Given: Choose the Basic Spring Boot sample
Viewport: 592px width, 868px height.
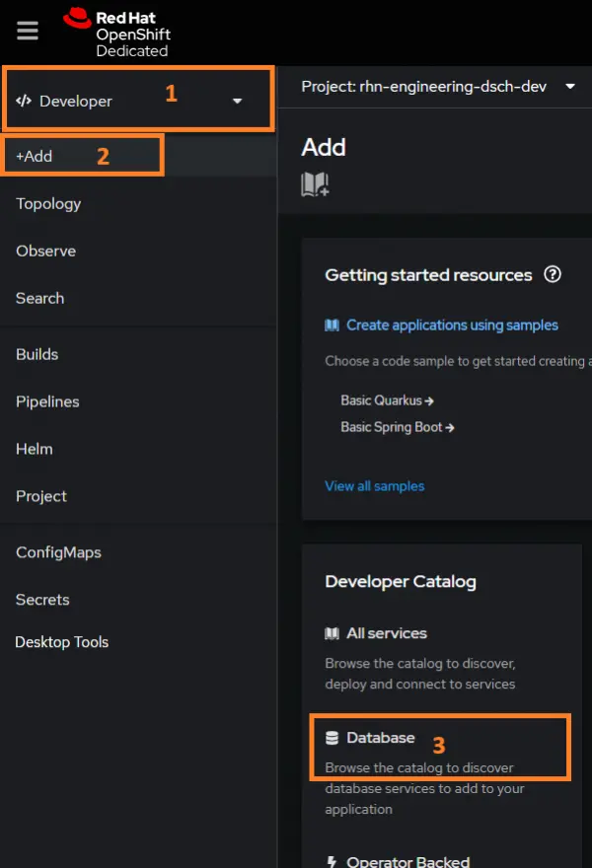Looking at the screenshot, I should click(x=397, y=427).
